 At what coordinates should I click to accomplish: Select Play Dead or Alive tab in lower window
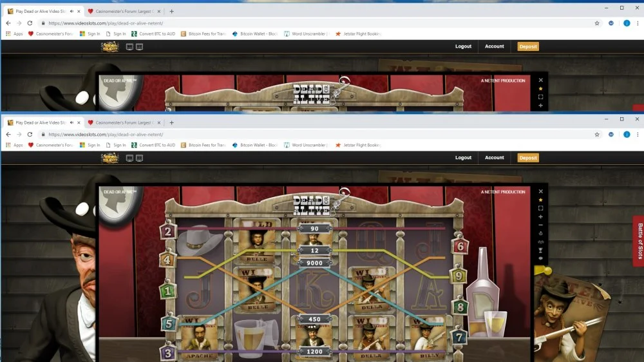tap(39, 122)
